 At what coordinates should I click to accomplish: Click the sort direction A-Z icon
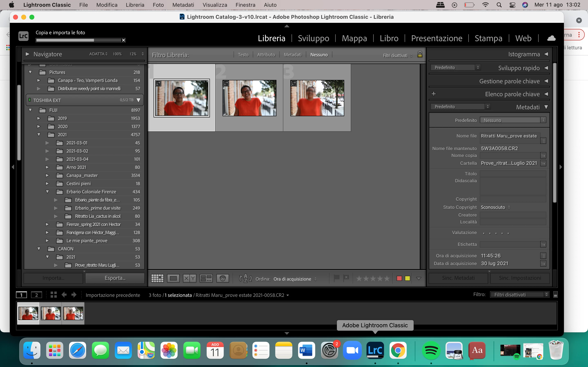tap(245, 278)
